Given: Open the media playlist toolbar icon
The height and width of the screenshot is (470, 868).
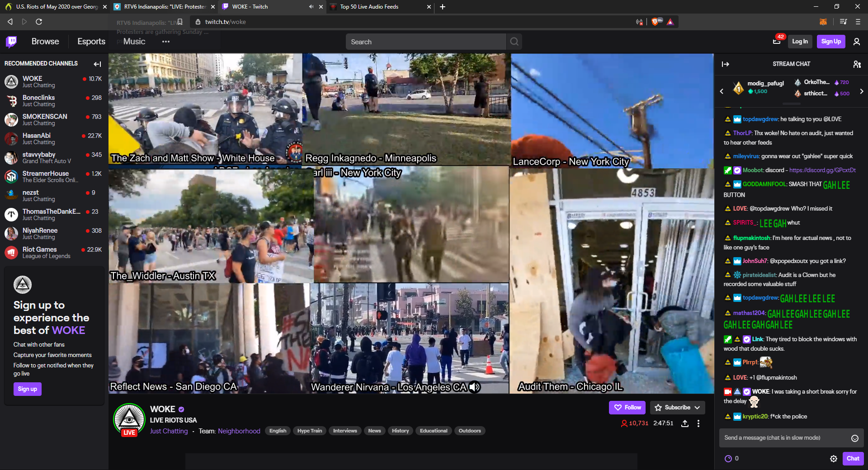Looking at the screenshot, I should click(x=843, y=22).
